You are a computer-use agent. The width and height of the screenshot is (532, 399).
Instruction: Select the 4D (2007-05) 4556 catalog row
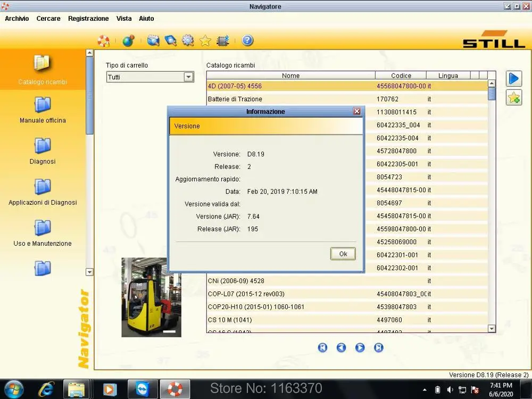tap(347, 86)
